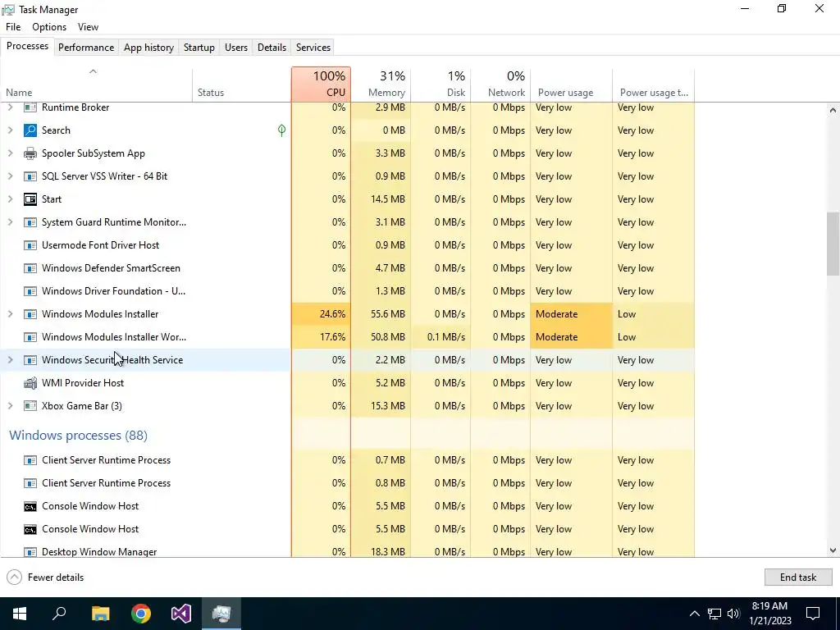The width and height of the screenshot is (840, 630).
Task: Expand Spooler SubSystem App group
Action: click(x=10, y=153)
